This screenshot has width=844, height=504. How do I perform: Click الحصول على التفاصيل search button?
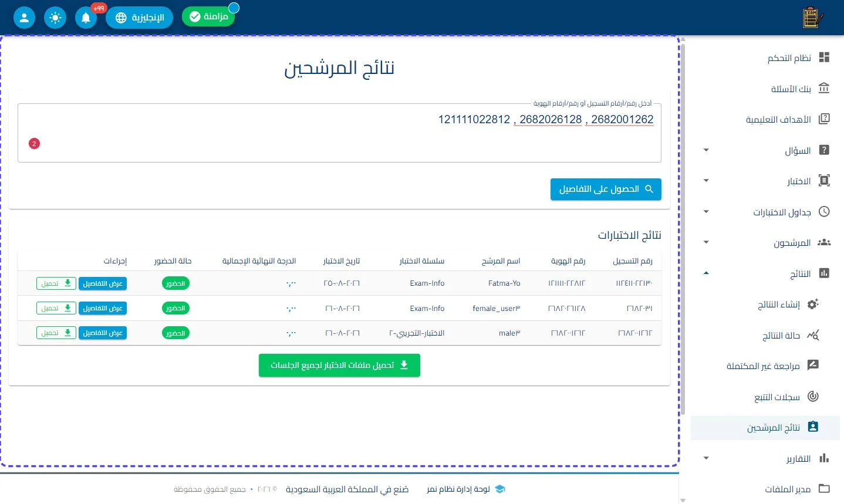[x=606, y=189]
